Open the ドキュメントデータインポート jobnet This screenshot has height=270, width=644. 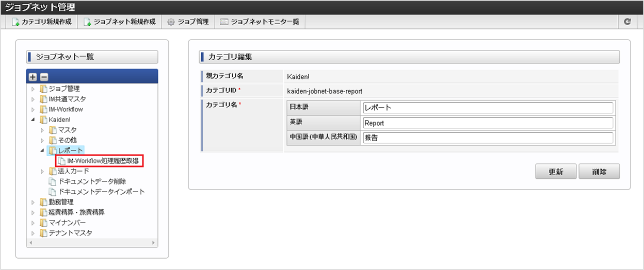102,192
